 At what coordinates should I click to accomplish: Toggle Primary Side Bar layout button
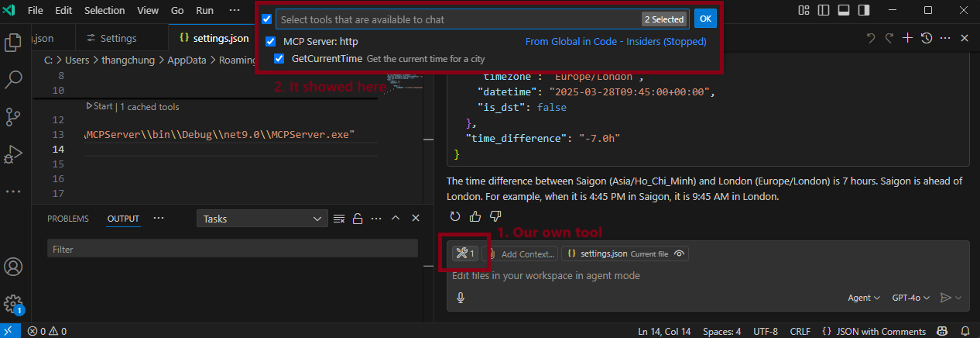(823, 10)
